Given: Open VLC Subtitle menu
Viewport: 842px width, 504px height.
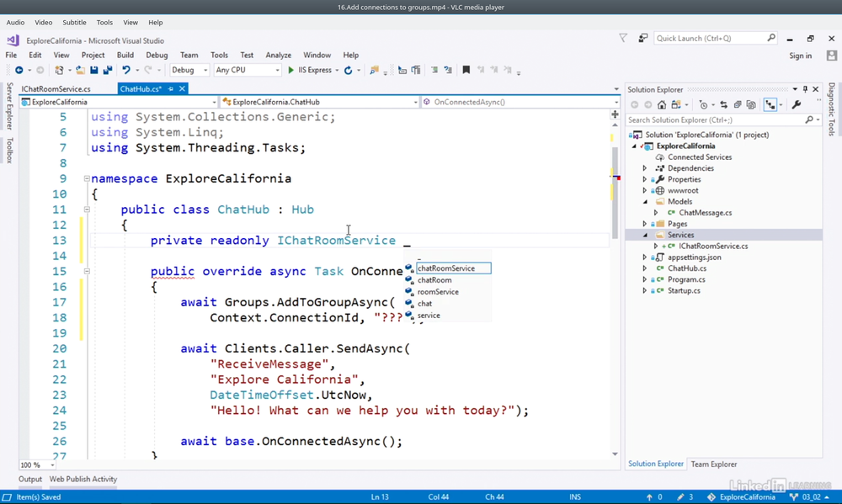Looking at the screenshot, I should 74,23.
